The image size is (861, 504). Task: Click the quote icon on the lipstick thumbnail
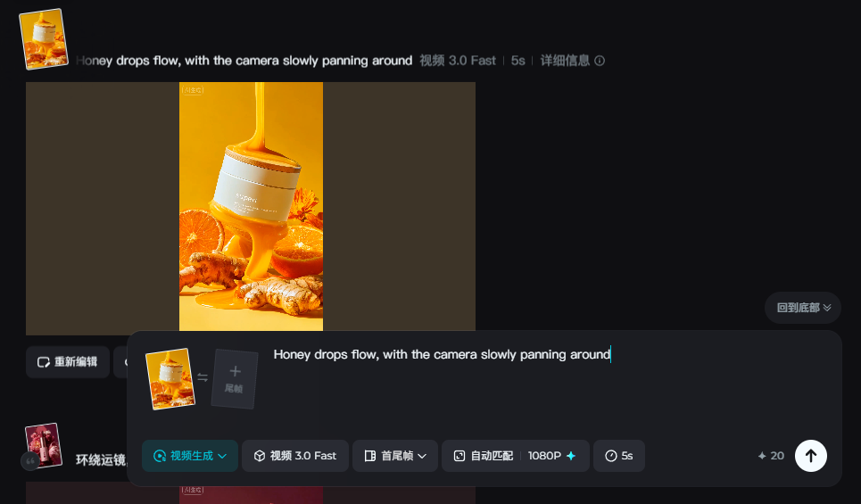[30, 461]
